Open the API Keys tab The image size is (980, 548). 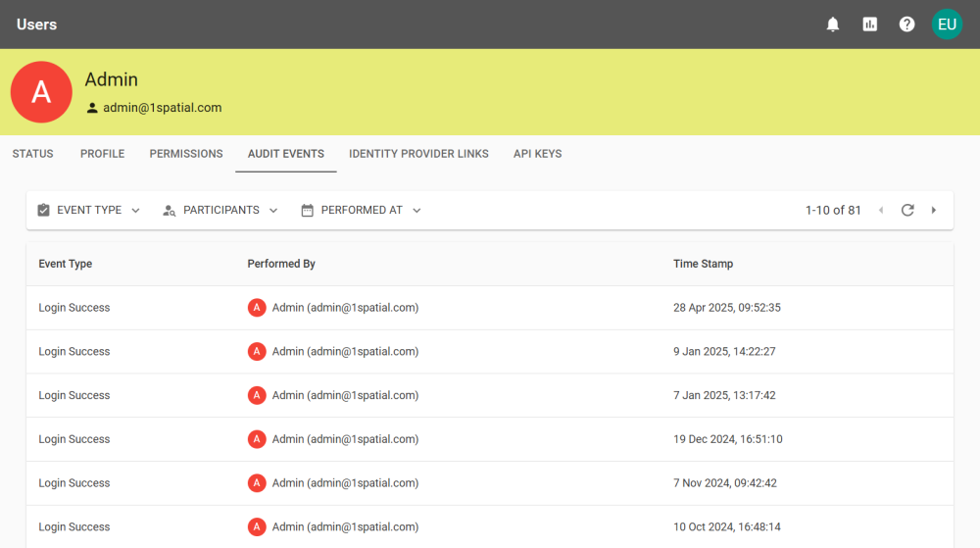[x=537, y=154]
